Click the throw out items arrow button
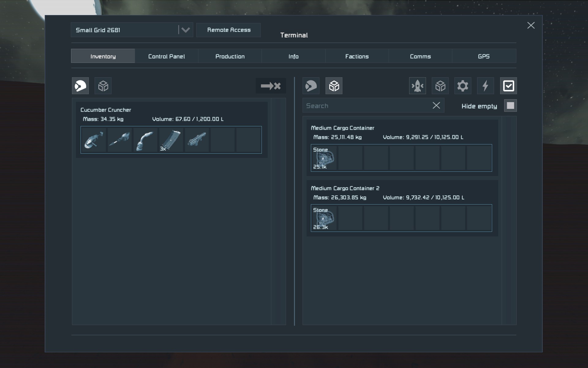Viewport: 588px width, 368px height. 271,86
